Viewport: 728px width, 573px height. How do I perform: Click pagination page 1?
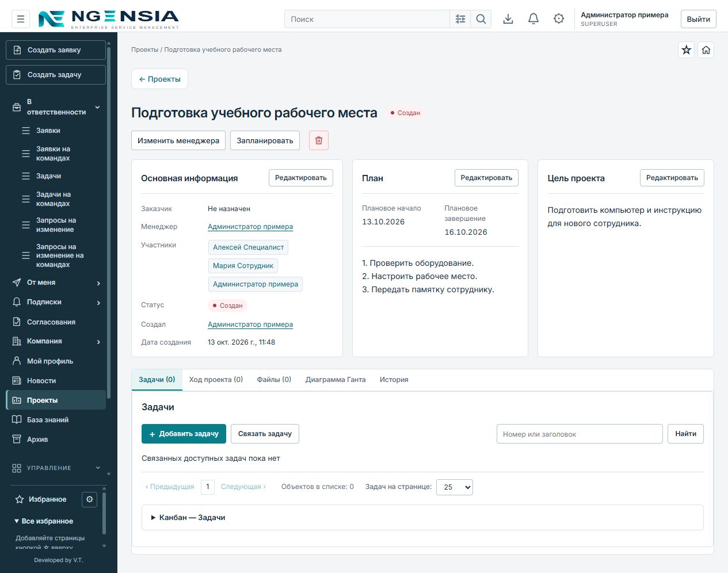(x=208, y=487)
